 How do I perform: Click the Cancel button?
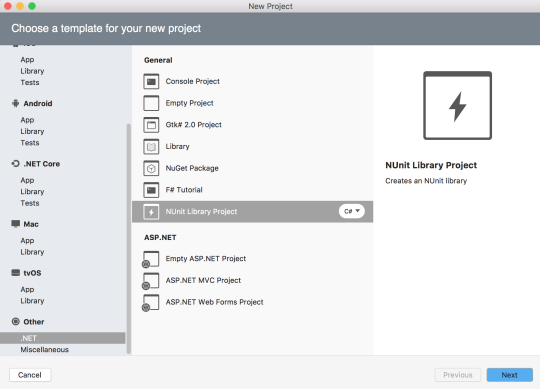pyautogui.click(x=30, y=375)
